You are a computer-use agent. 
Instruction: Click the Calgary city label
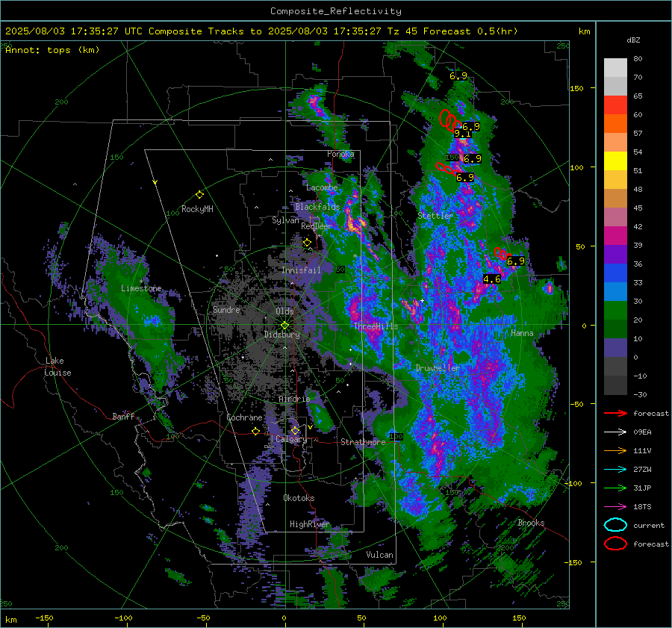pos(291,439)
